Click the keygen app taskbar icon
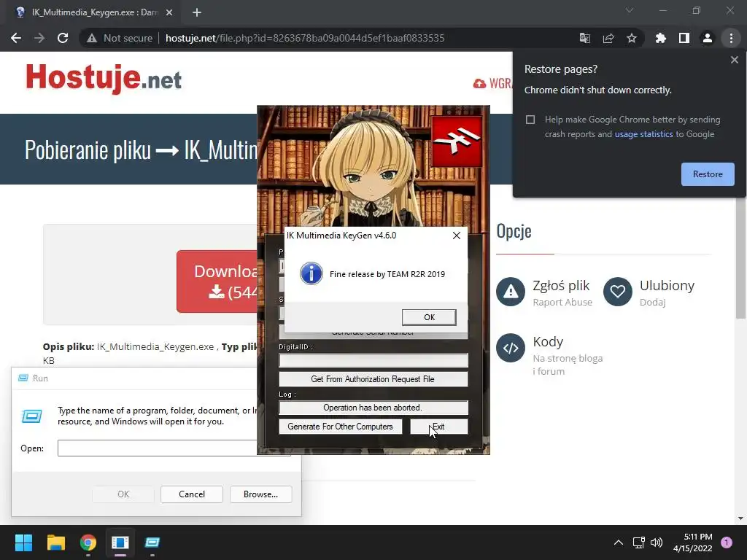747x560 pixels. tap(120, 542)
